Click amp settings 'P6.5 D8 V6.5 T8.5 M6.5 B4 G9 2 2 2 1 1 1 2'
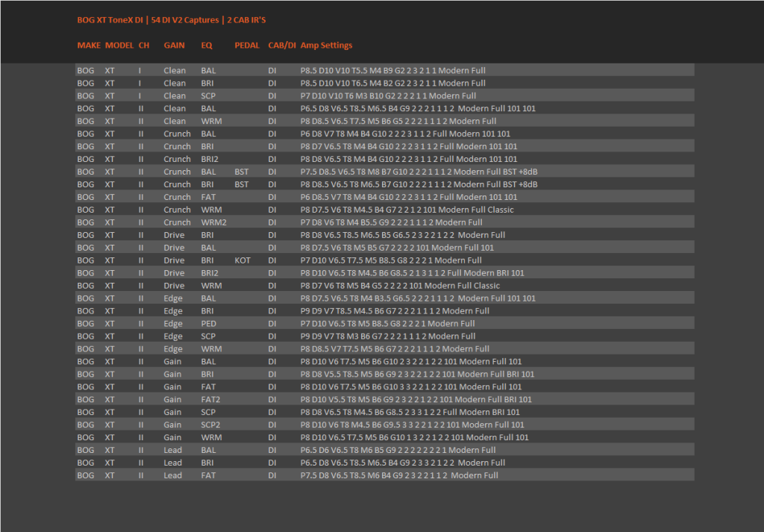Image resolution: width=764 pixels, height=532 pixels. click(x=377, y=109)
